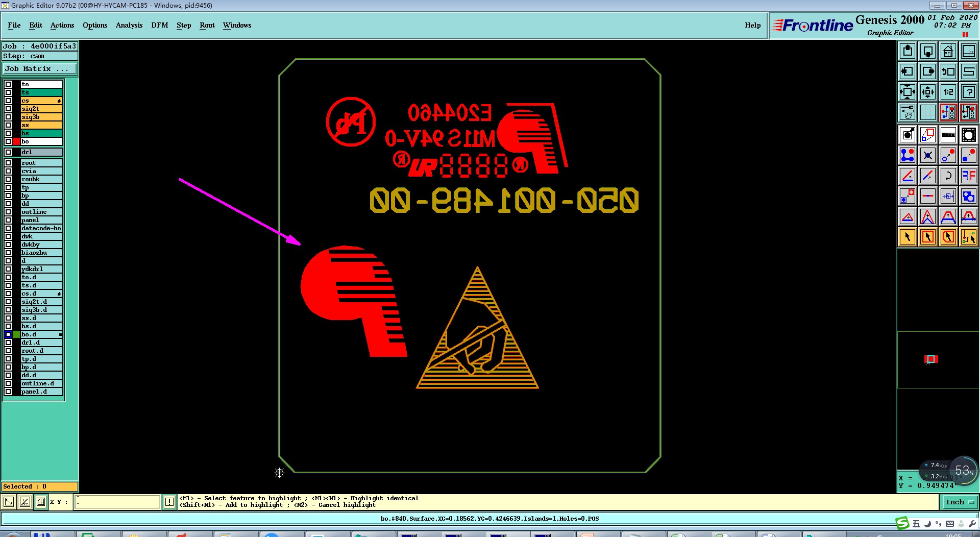This screenshot has height=537, width=980.
Task: Toggle display checkbox for layer datecode-bo
Action: [x=8, y=228]
